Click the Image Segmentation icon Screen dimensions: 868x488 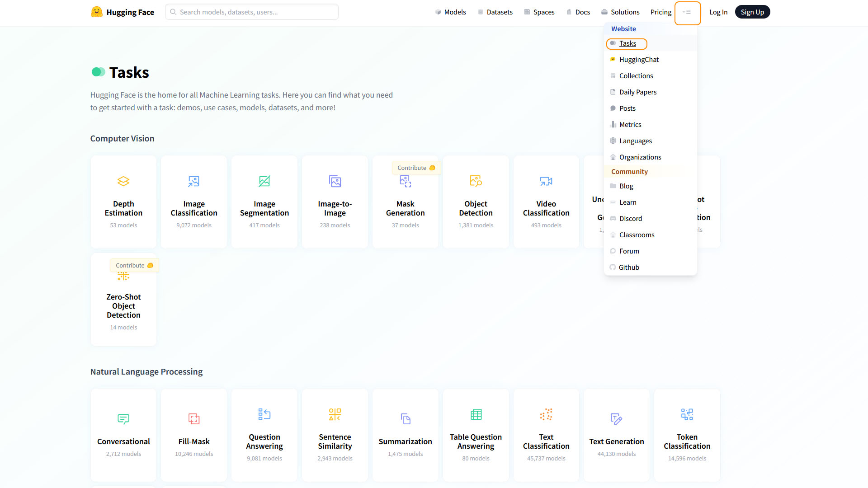click(264, 181)
